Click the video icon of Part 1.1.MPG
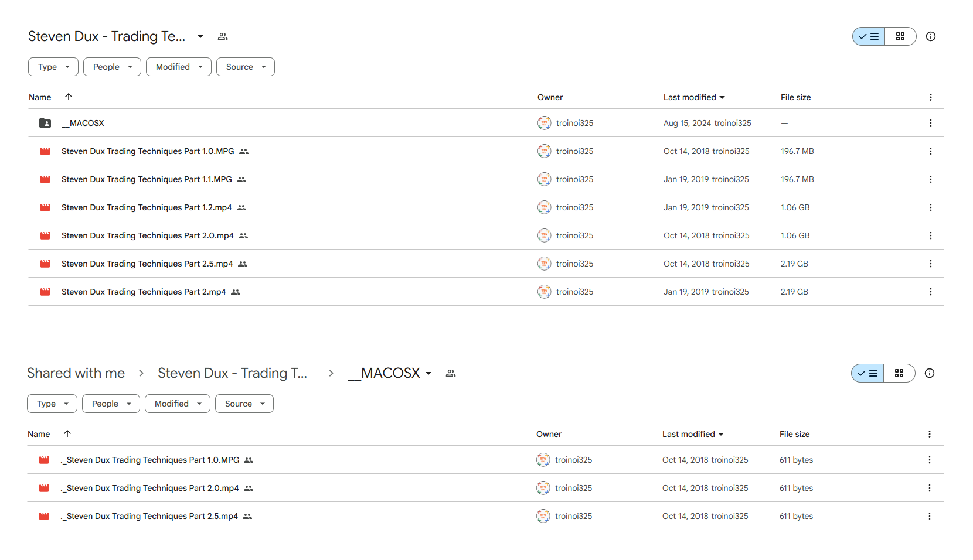 45,179
